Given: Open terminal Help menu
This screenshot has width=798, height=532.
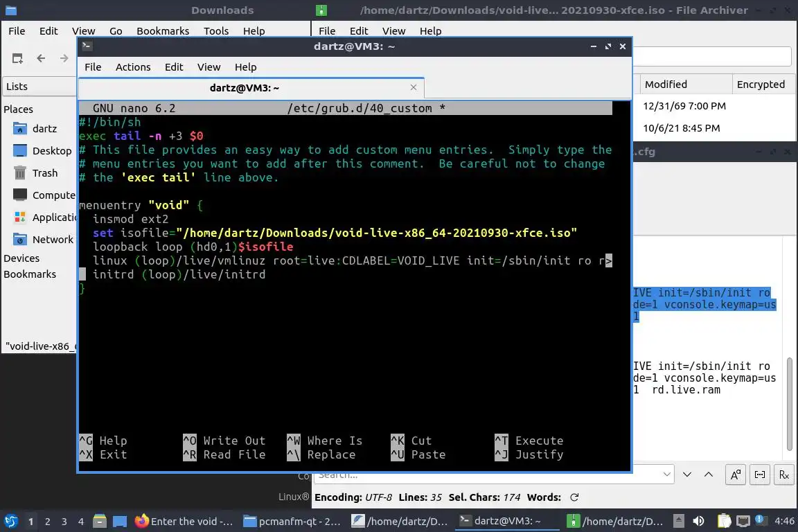Looking at the screenshot, I should (x=245, y=67).
